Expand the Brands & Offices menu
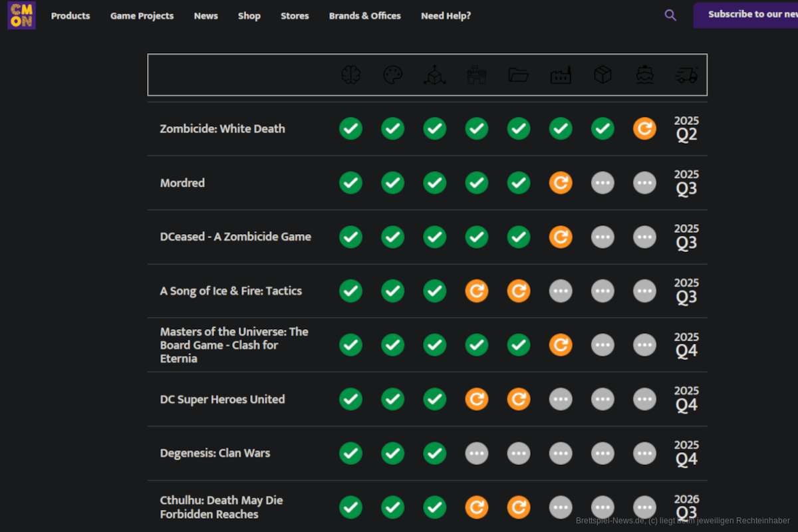The image size is (798, 532). (364, 16)
